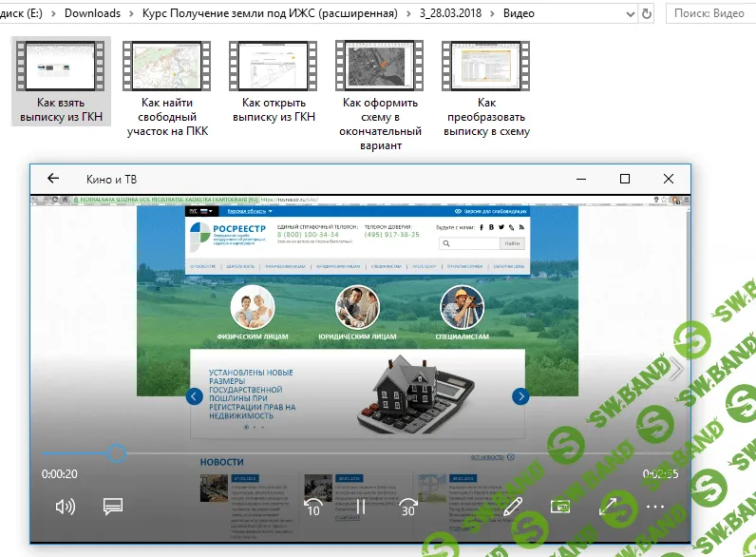The image size is (756, 557).
Task: Switch to mini view mode
Action: click(x=561, y=507)
